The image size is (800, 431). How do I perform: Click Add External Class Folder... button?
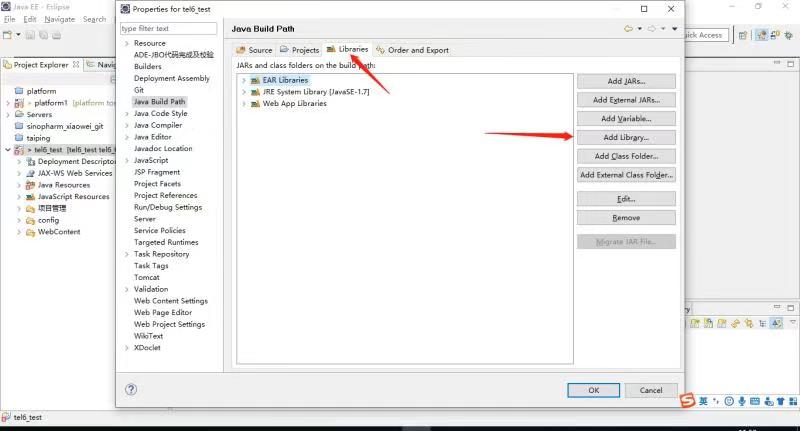[x=626, y=175]
